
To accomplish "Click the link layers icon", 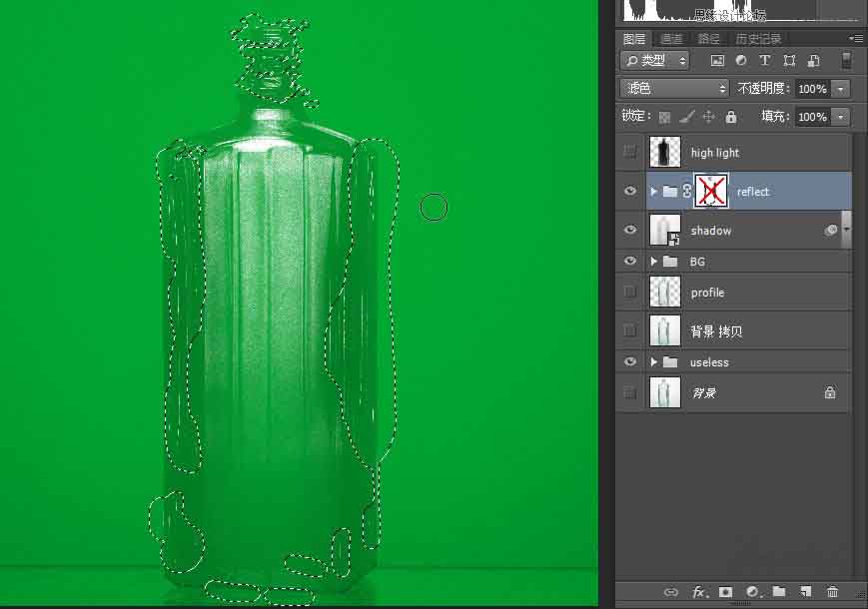I will pyautogui.click(x=671, y=592).
